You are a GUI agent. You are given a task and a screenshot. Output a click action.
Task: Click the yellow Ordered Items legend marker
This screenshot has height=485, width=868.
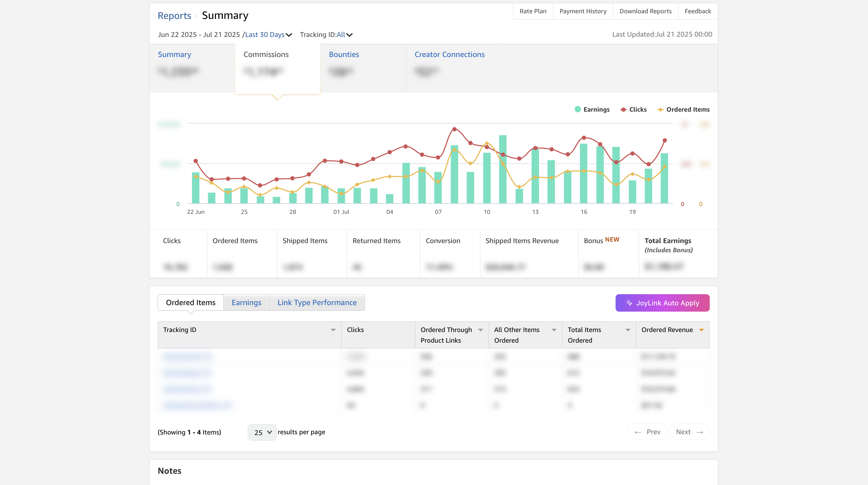(x=660, y=110)
